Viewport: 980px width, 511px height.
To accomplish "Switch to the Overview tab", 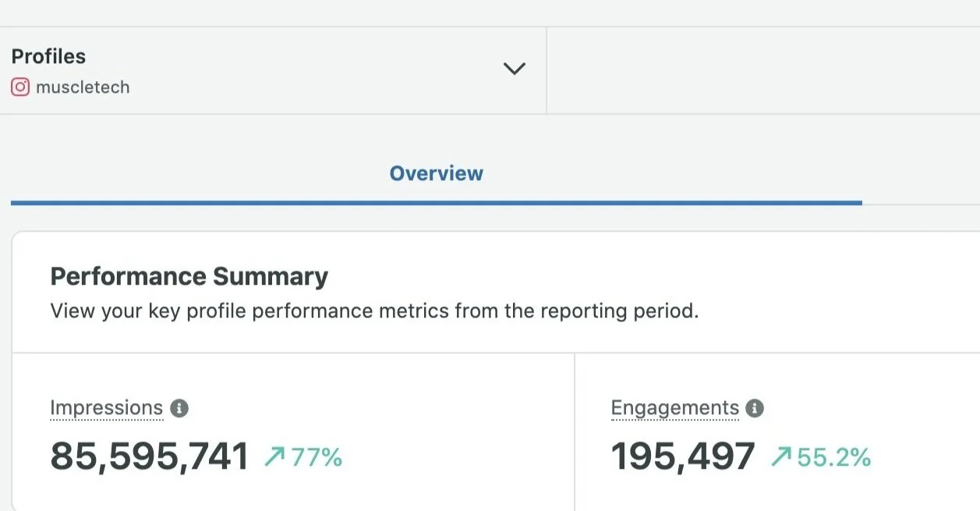I will tap(437, 173).
